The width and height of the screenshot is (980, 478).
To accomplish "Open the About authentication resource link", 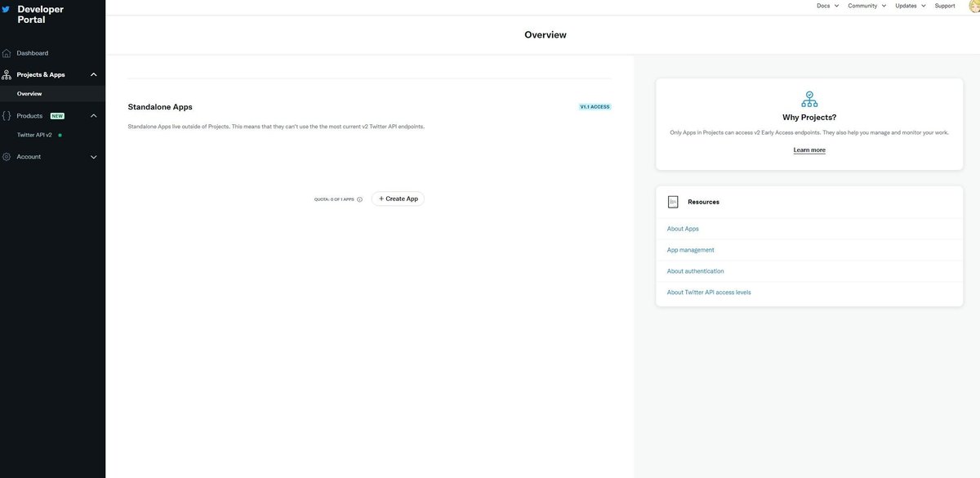I will pyautogui.click(x=696, y=271).
